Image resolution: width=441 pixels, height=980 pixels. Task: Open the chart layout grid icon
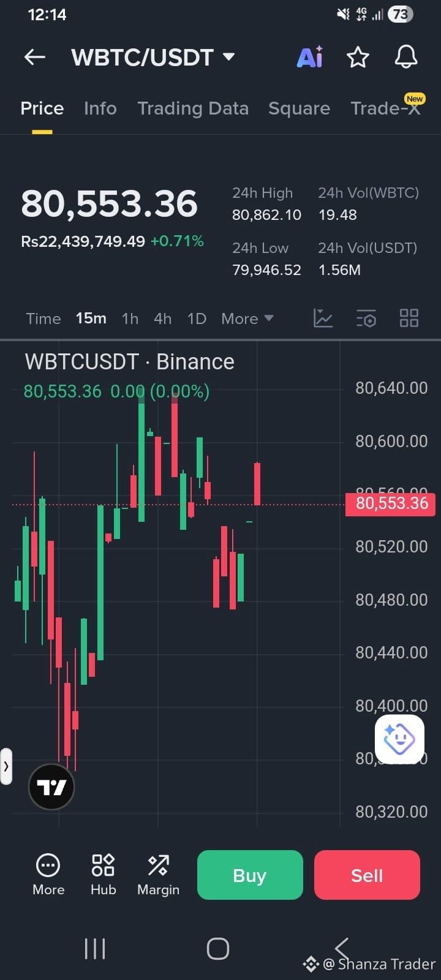coord(409,318)
